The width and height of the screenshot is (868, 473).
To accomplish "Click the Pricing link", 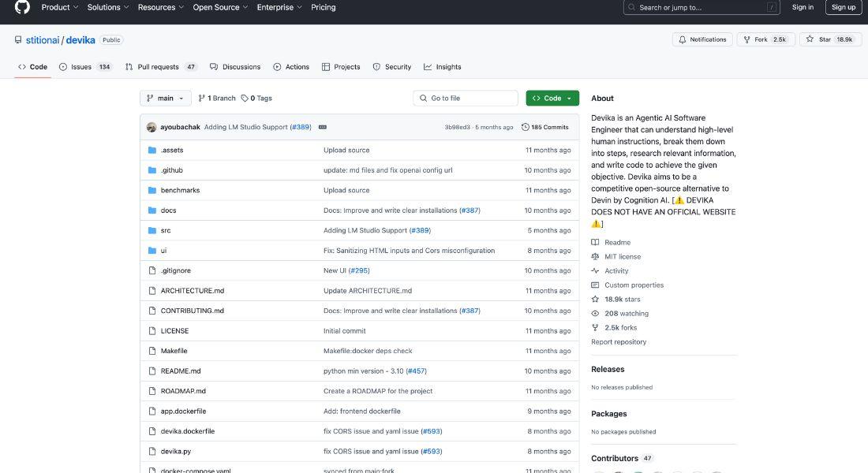I will click(x=324, y=7).
